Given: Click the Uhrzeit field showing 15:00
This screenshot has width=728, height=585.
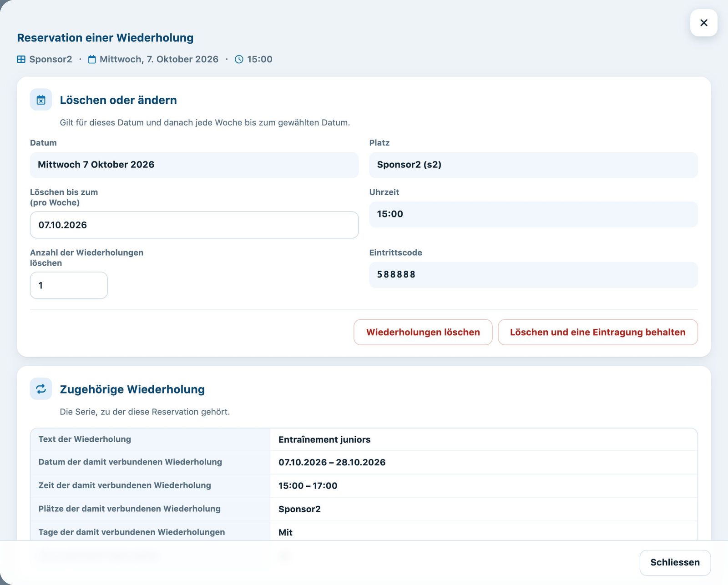Looking at the screenshot, I should pos(533,214).
